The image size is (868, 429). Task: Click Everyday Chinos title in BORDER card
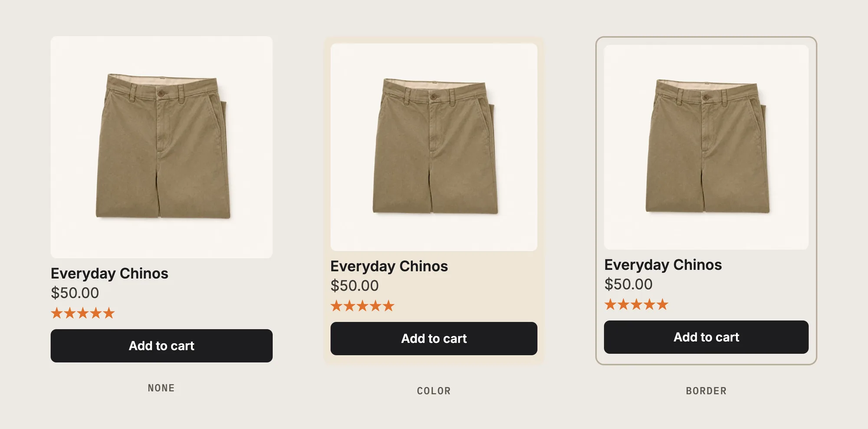pos(663,265)
